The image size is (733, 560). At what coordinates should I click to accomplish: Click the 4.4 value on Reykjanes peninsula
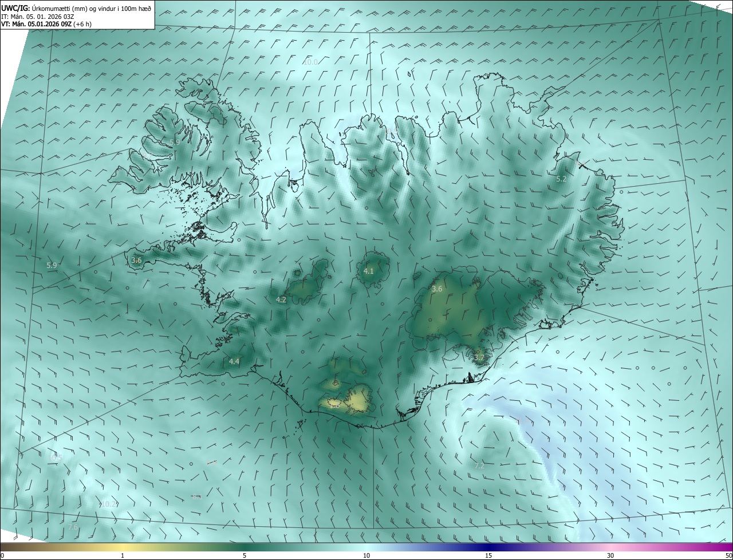pyautogui.click(x=234, y=361)
